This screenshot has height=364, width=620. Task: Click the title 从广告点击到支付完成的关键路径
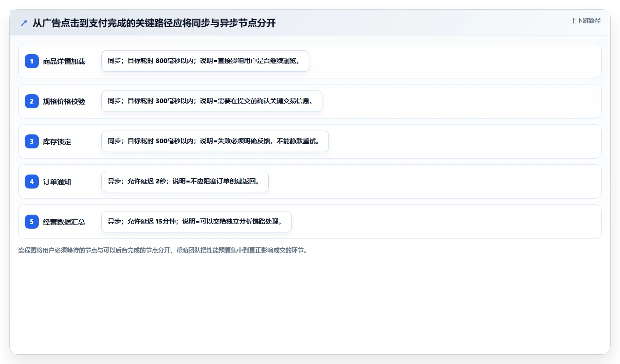coord(154,23)
